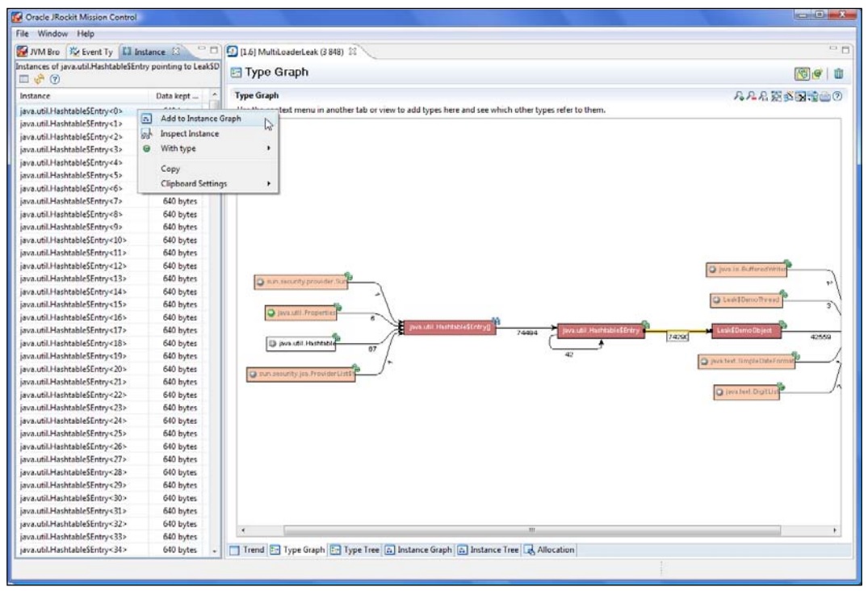Close the MultiLoaderLeak editor tab
The height and width of the screenshot is (591, 868).
click(x=353, y=52)
